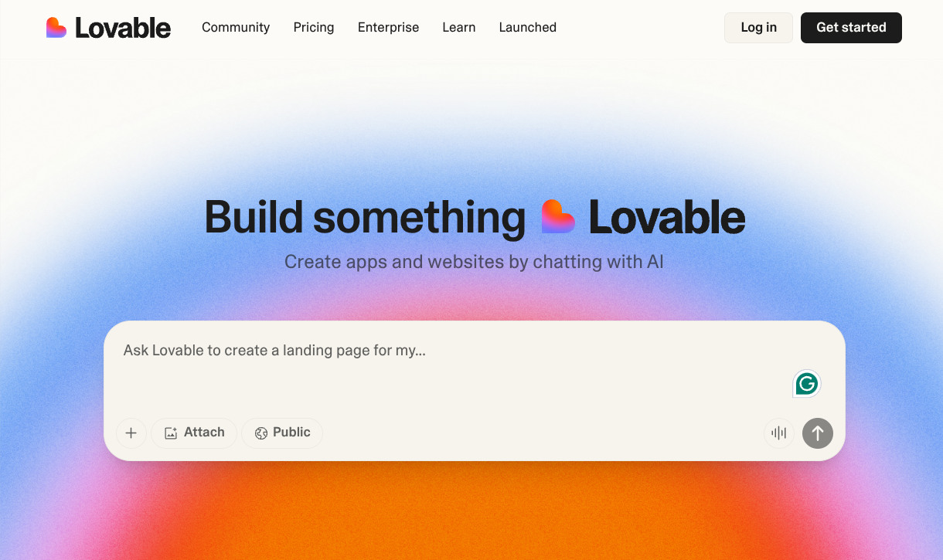Click the 'Create apps and websites' subtitle

coord(474,262)
